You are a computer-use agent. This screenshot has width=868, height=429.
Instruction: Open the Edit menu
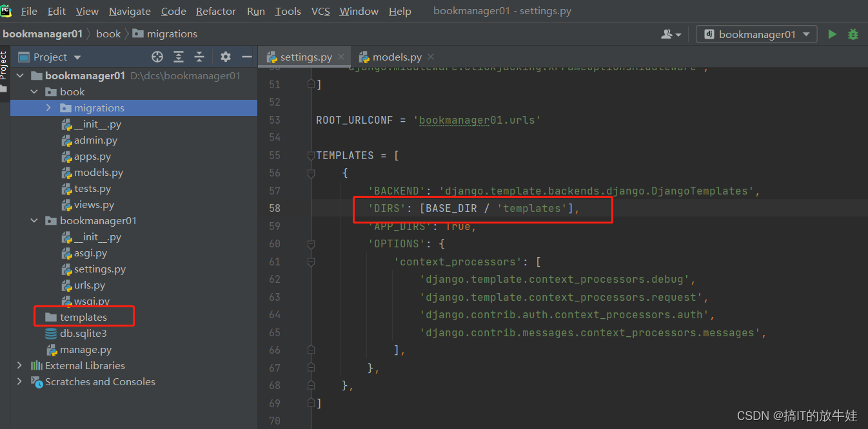tap(57, 12)
